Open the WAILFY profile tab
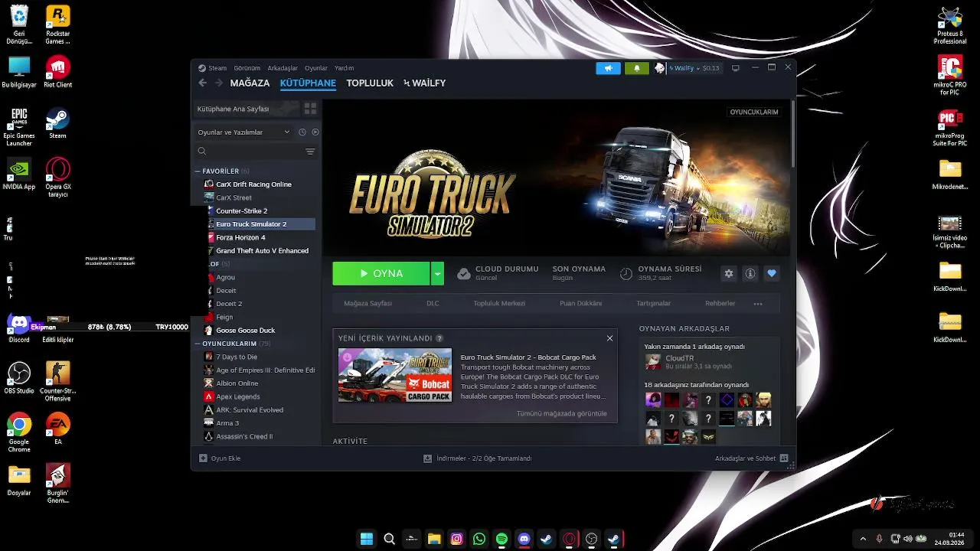The width and height of the screenshot is (980, 551). coord(425,83)
